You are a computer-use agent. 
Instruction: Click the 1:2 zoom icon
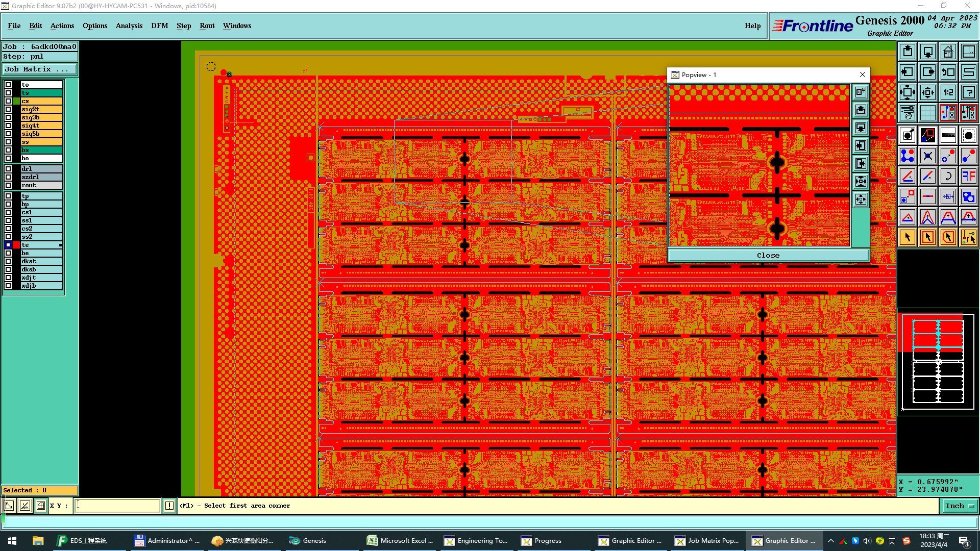point(948,92)
